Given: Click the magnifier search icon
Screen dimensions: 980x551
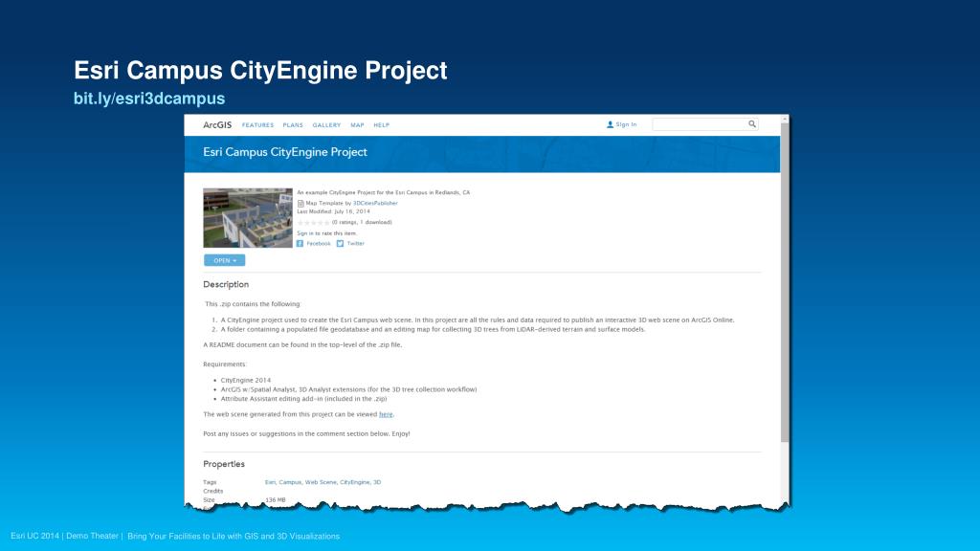Looking at the screenshot, I should tap(752, 123).
